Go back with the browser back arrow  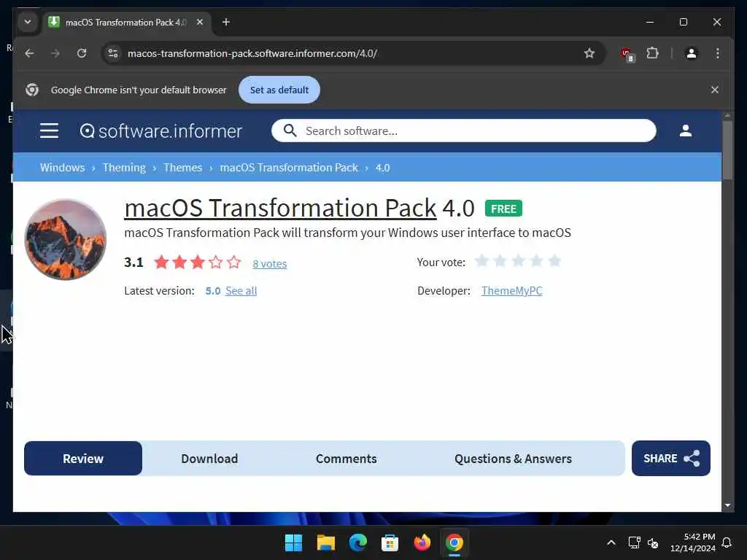[x=29, y=53]
